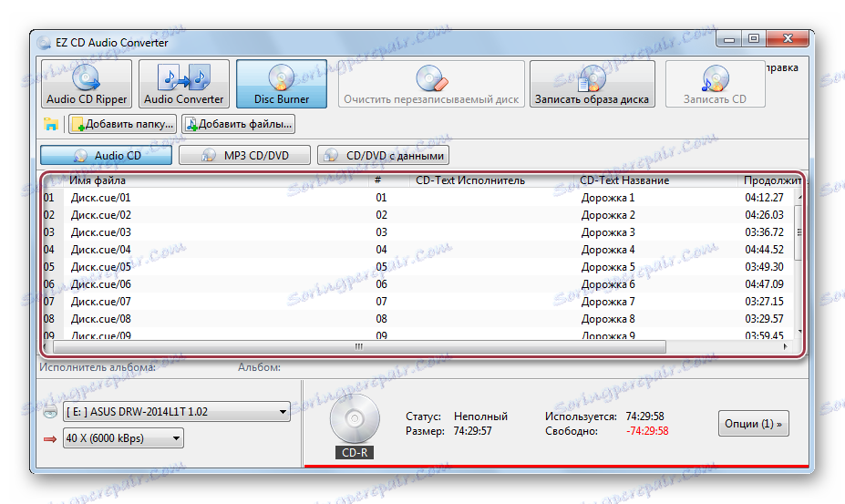
Task: Switch to MP3 CD/DVD tab
Action: [x=244, y=155]
